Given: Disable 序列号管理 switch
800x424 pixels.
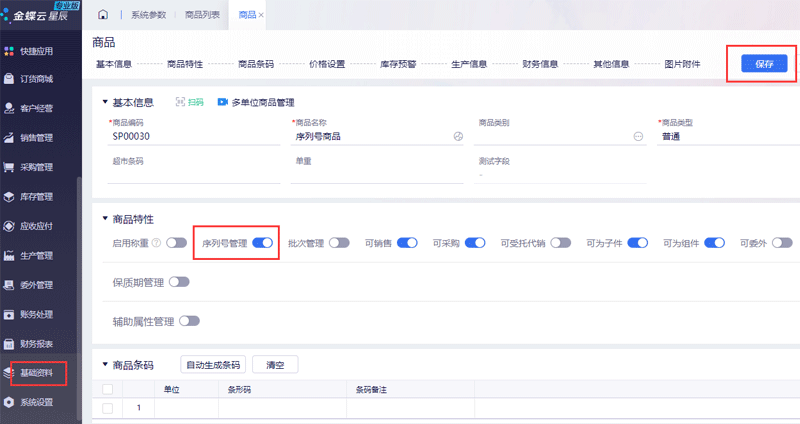Looking at the screenshot, I should 263,243.
